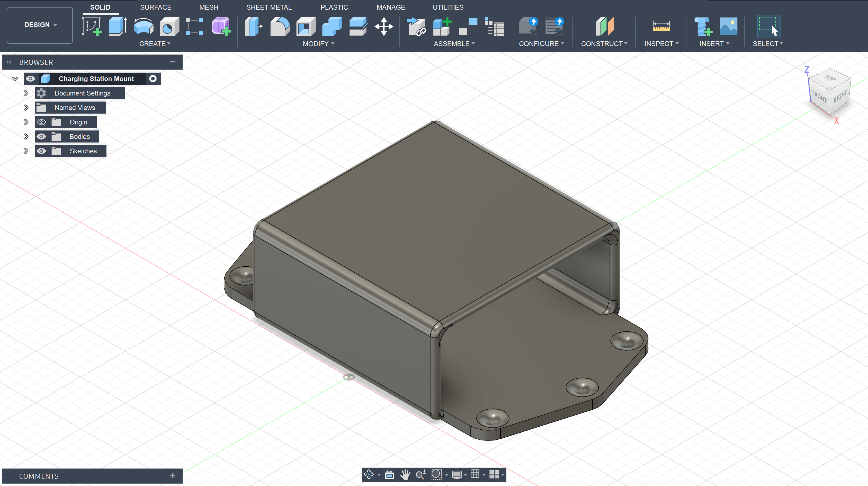The height and width of the screenshot is (486, 868).
Task: Click the Insert Derive link icon
Action: 416,26
